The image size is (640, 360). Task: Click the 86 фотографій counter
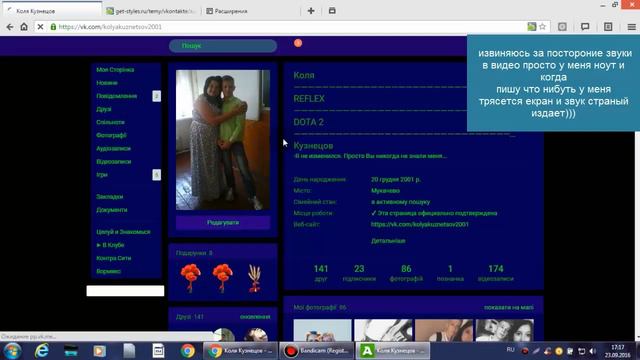[x=406, y=273]
